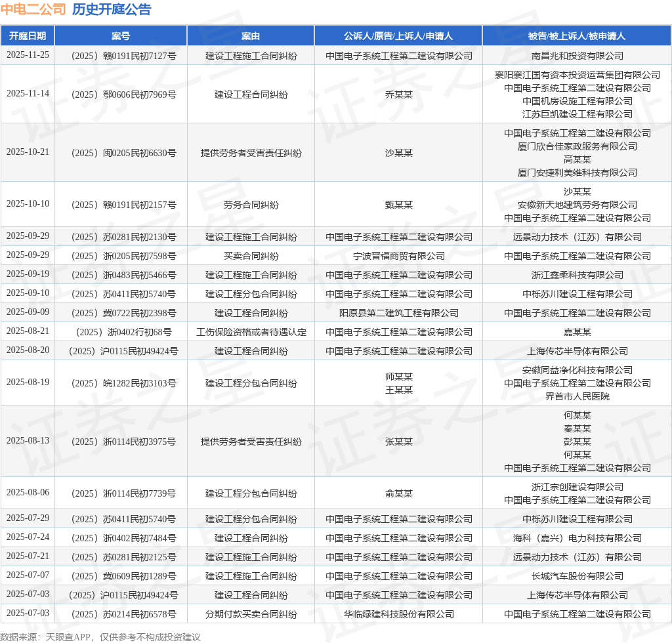Click defendant 秦某某
This screenshot has width=672, height=643.
577,428
